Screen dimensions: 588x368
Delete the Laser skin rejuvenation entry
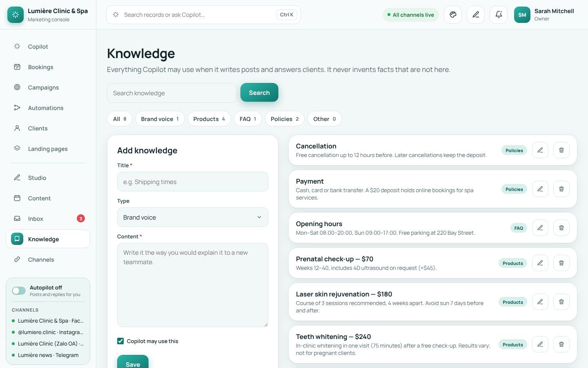561,302
